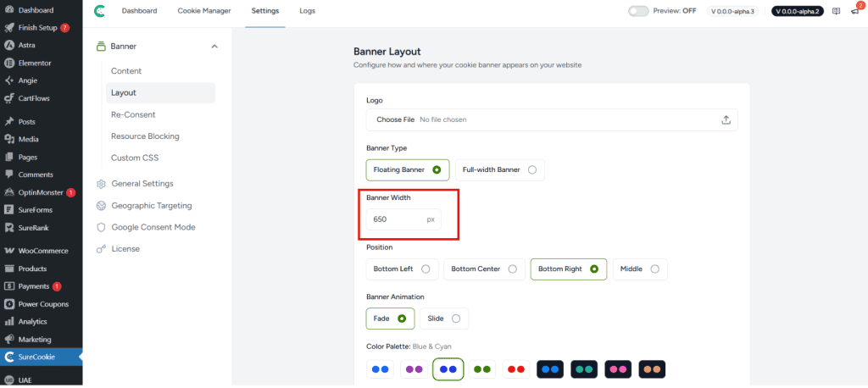Click the WordPress Dashboard icon
The height and width of the screenshot is (388, 868).
tap(8, 10)
